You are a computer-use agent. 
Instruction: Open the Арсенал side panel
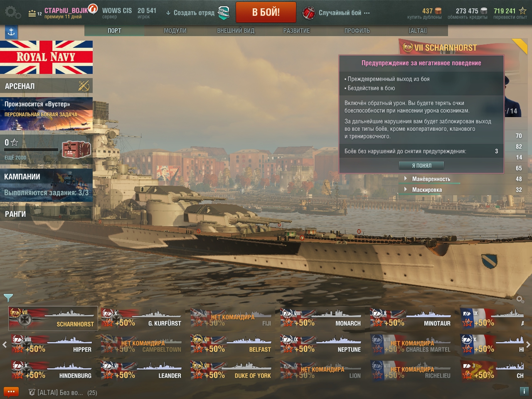tap(46, 86)
